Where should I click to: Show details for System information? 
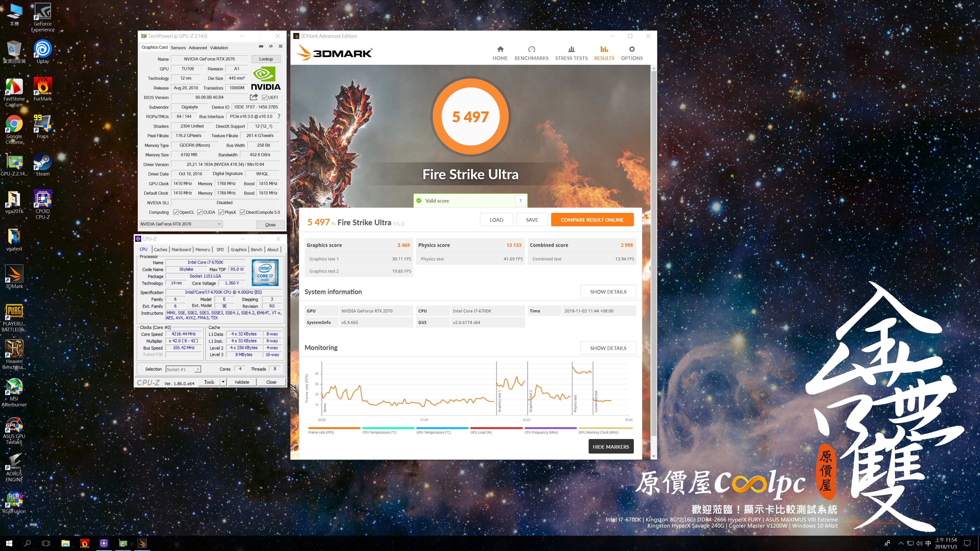(x=608, y=292)
